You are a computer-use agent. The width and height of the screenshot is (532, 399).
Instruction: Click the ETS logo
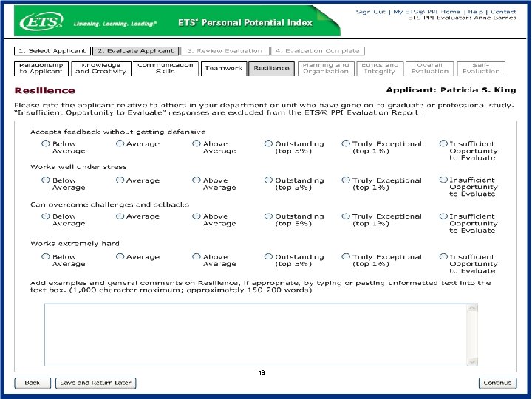(41, 21)
